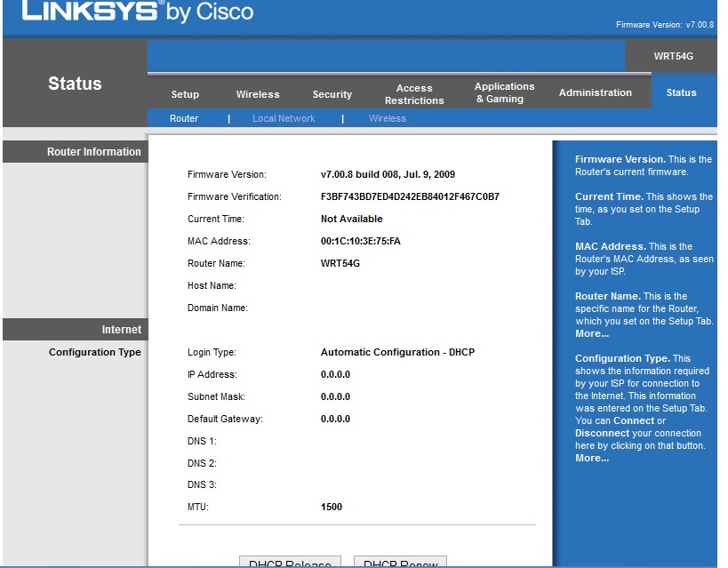This screenshot has height=568, width=728.
Task: Go to Access Restrictions tab
Action: point(414,94)
